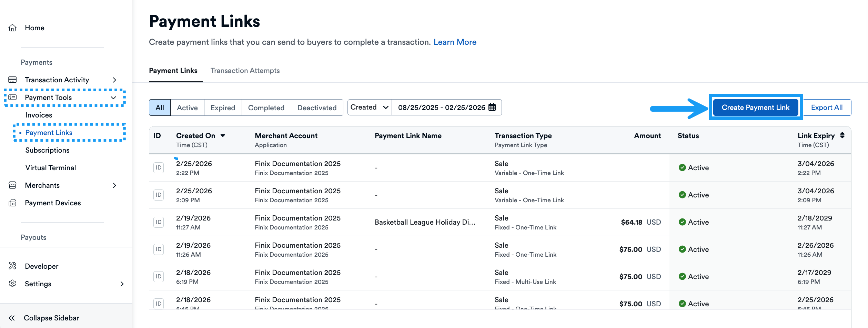Image resolution: width=868 pixels, height=328 pixels.
Task: Select the Developer tools icon
Action: pos(13,266)
